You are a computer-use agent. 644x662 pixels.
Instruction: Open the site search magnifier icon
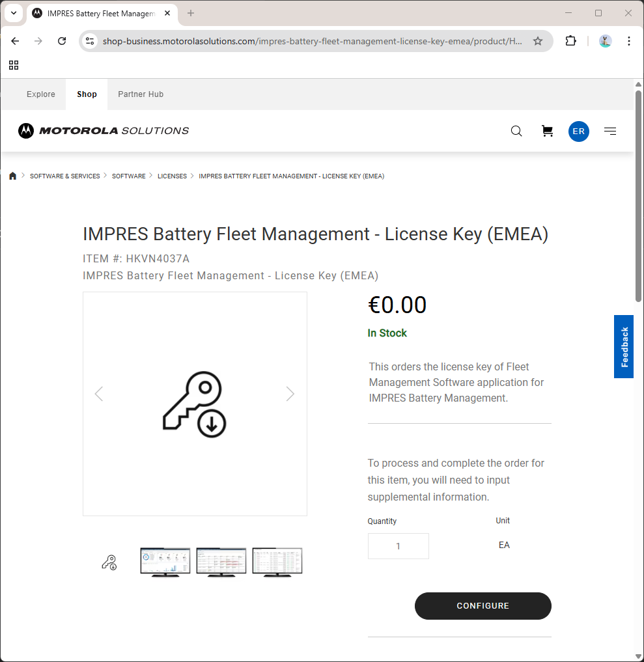(516, 131)
